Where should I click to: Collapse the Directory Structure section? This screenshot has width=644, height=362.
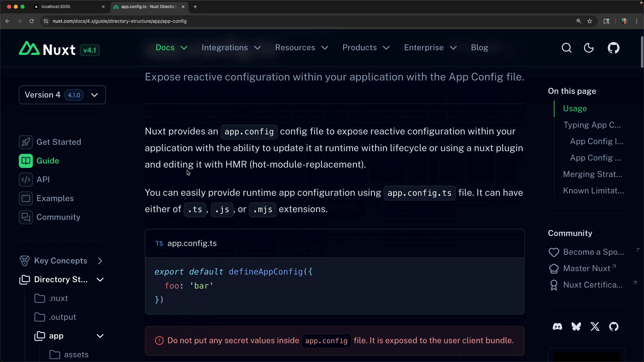[x=100, y=280]
